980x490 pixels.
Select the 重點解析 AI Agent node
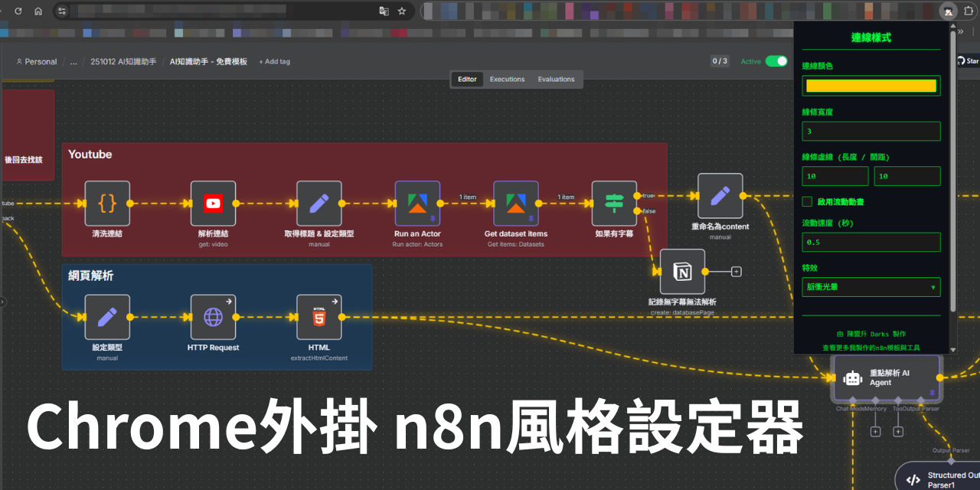click(x=884, y=377)
